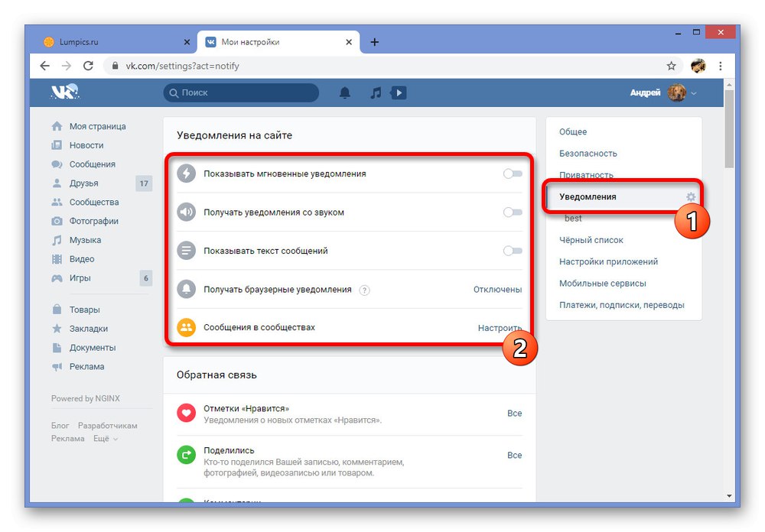
Task: Close the Lumpics.ru tab
Action: [x=187, y=42]
